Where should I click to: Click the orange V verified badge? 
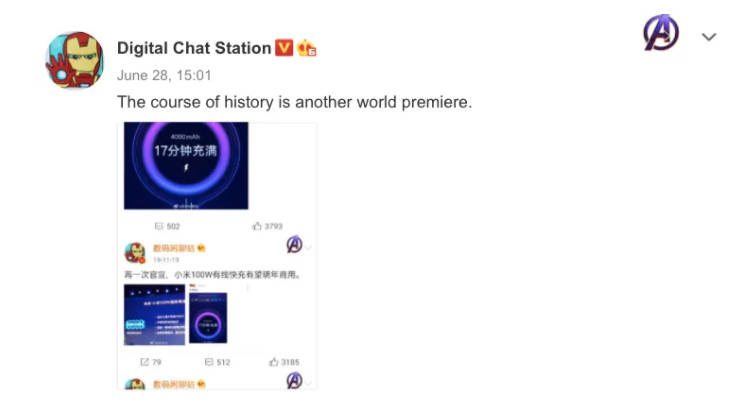tap(283, 47)
